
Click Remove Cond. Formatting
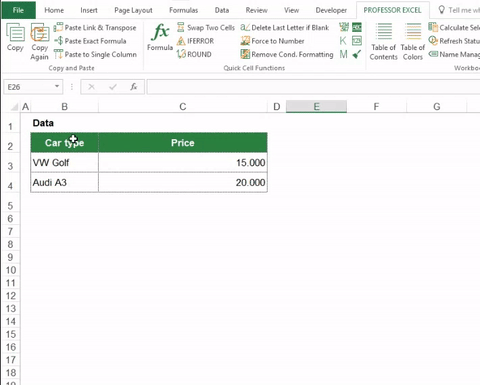(x=287, y=54)
